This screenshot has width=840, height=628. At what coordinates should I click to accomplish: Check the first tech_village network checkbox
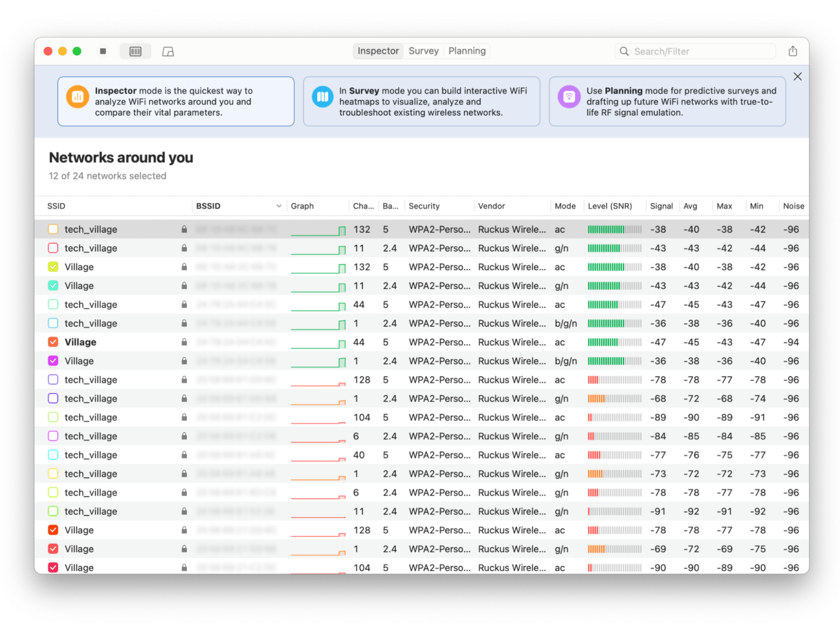(53, 229)
